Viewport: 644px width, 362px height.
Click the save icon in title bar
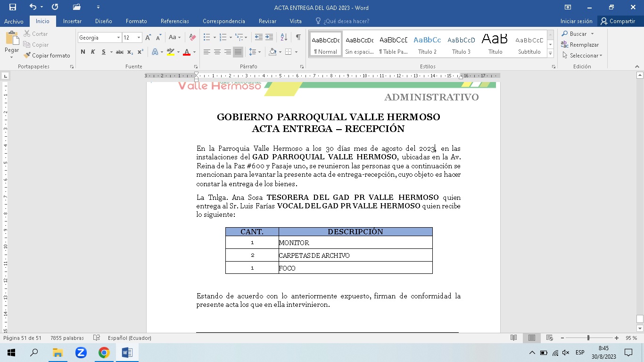13,7
